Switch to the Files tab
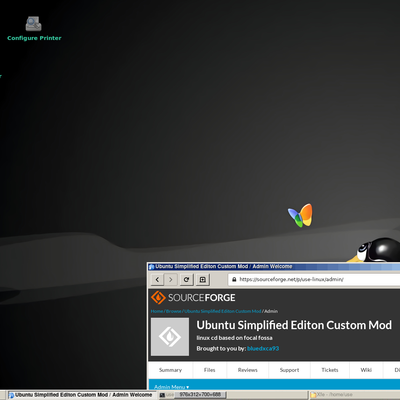Viewport: 400px width, 400px height. coord(209,370)
